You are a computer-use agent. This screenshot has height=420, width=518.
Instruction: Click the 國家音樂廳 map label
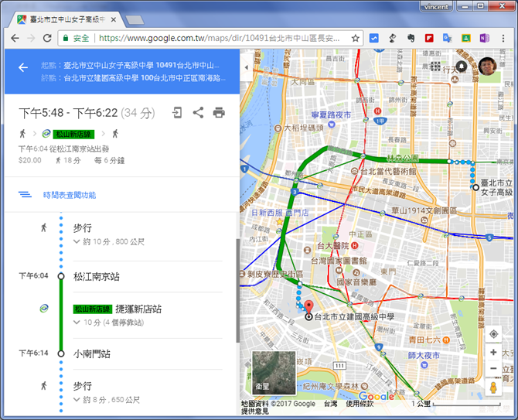pyautogui.click(x=356, y=282)
